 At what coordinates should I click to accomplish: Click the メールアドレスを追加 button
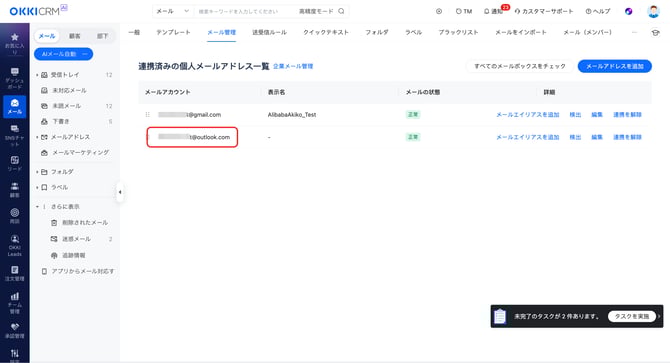614,66
